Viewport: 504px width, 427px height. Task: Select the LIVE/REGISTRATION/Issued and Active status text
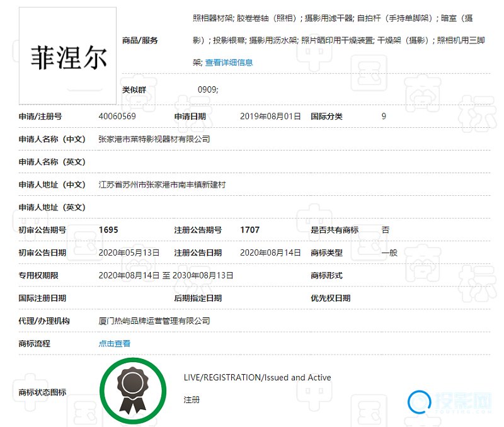(258, 377)
